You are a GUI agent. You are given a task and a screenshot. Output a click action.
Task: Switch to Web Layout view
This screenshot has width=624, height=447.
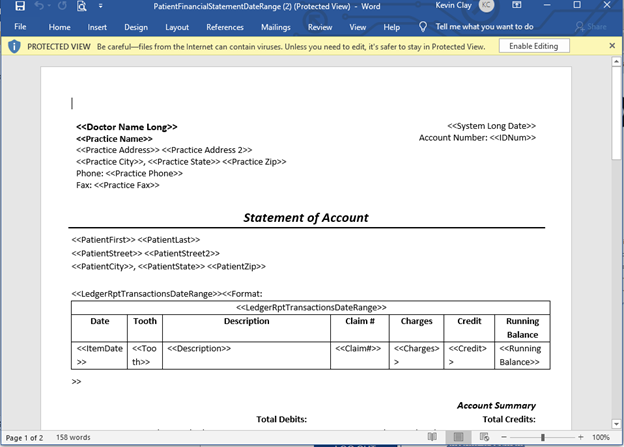tap(487, 437)
